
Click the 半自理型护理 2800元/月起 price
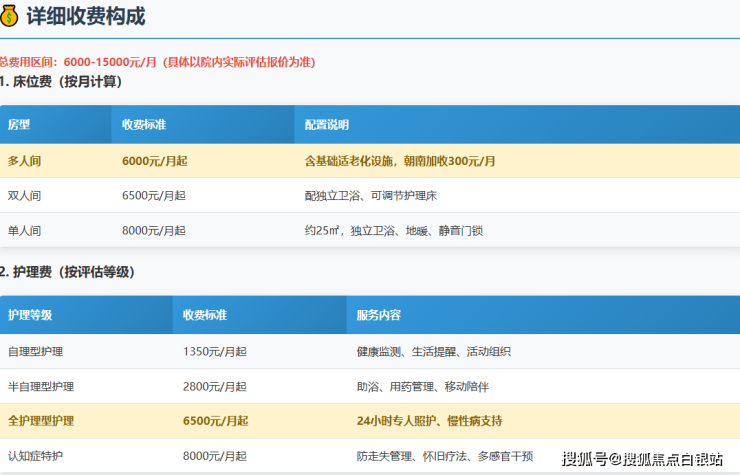click(x=215, y=387)
